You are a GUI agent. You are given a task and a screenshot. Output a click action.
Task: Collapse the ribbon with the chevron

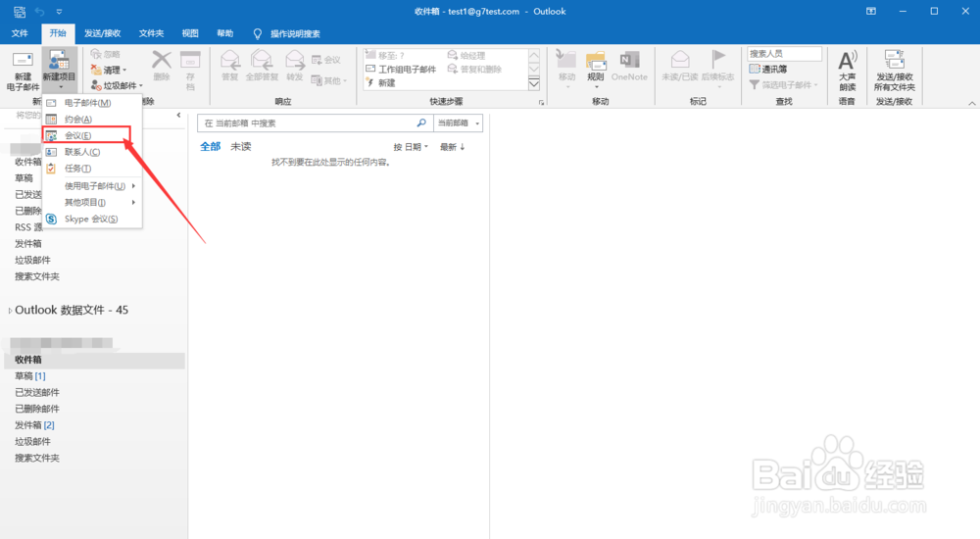[972, 103]
